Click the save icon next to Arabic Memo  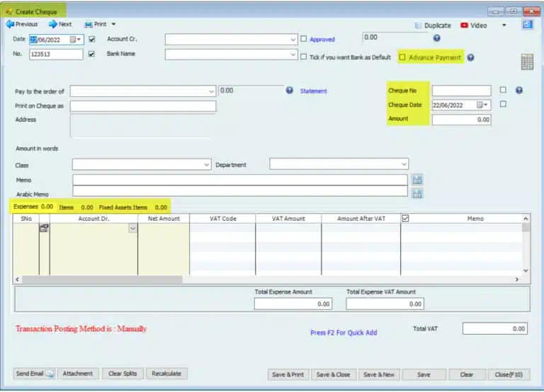tap(417, 193)
